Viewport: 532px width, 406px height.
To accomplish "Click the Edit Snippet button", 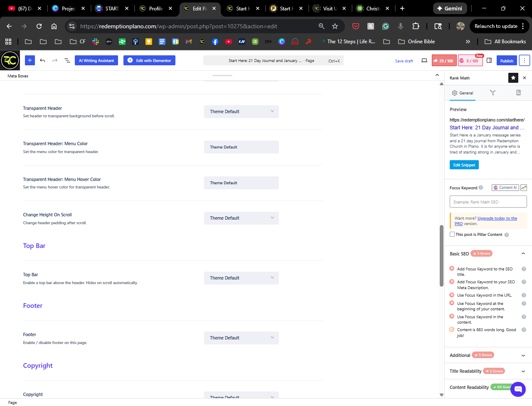I will (464, 165).
